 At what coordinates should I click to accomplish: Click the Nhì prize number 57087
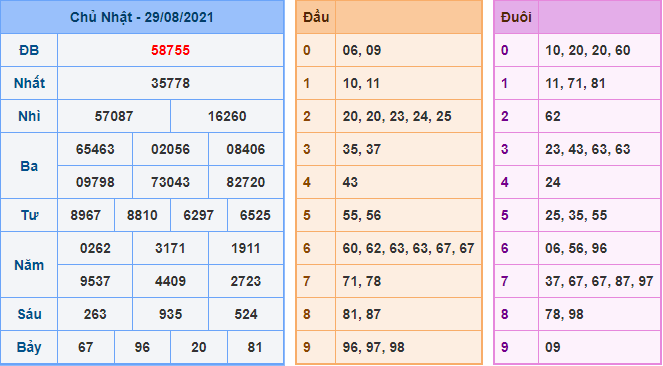pyautogui.click(x=114, y=116)
